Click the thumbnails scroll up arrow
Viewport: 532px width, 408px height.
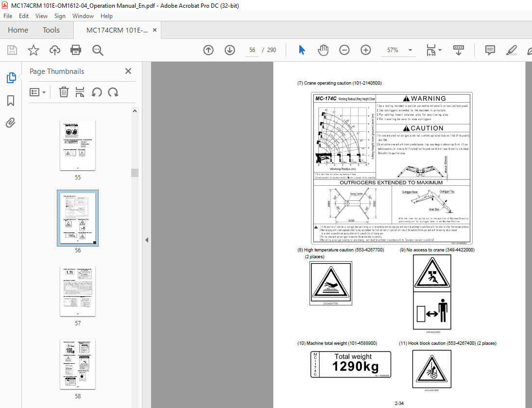point(135,111)
